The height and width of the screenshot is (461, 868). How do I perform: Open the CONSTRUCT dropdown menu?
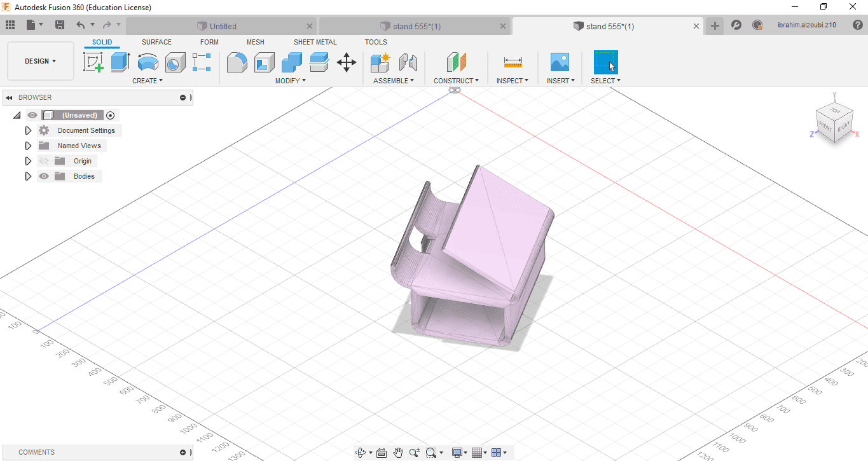[x=457, y=81]
